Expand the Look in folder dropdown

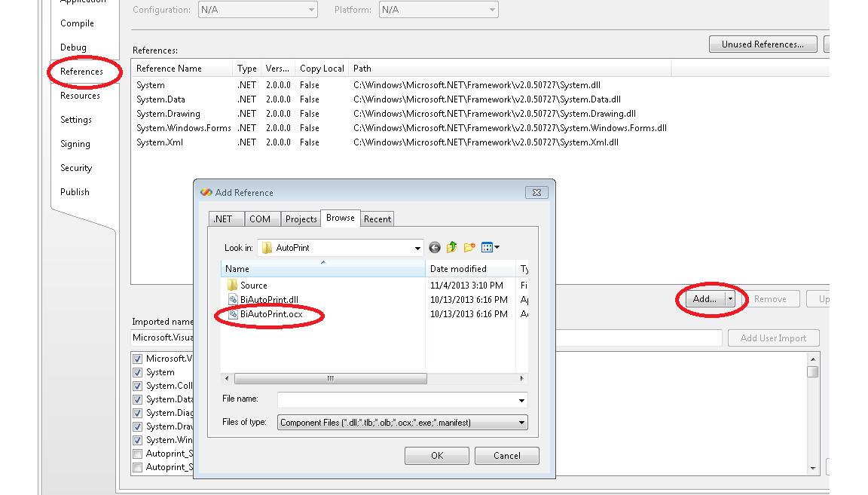418,248
